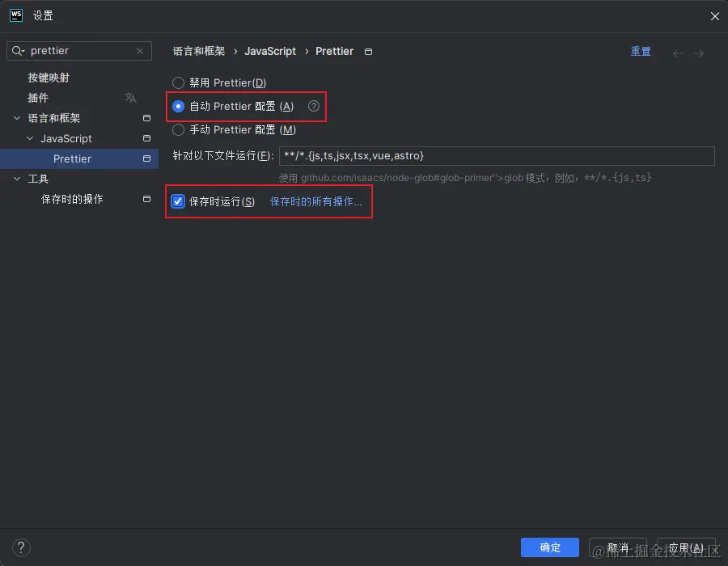This screenshot has width=728, height=566.
Task: Click the JavaScript breadcrumb
Action: (x=270, y=51)
